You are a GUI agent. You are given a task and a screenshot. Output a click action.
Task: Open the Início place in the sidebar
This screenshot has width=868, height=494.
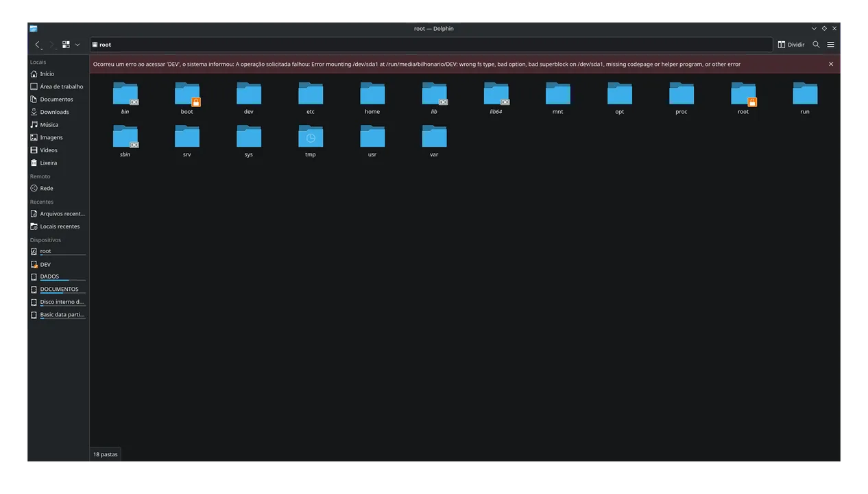(58, 74)
